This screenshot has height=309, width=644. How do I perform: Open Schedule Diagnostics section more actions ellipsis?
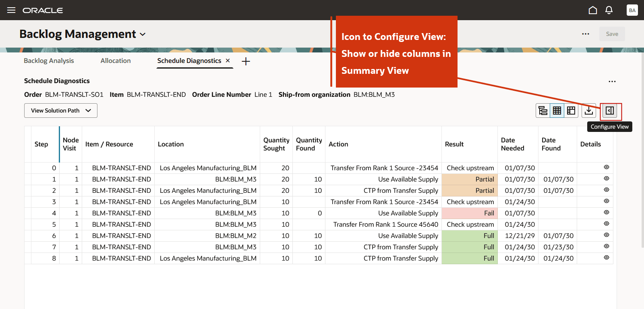612,81
